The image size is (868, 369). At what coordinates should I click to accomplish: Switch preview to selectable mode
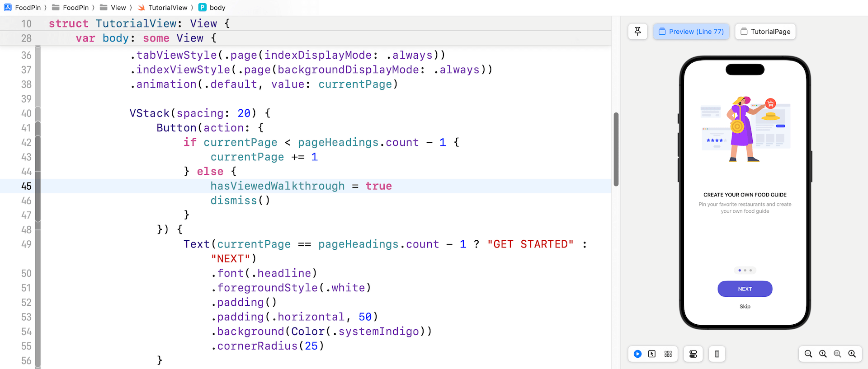pyautogui.click(x=652, y=354)
